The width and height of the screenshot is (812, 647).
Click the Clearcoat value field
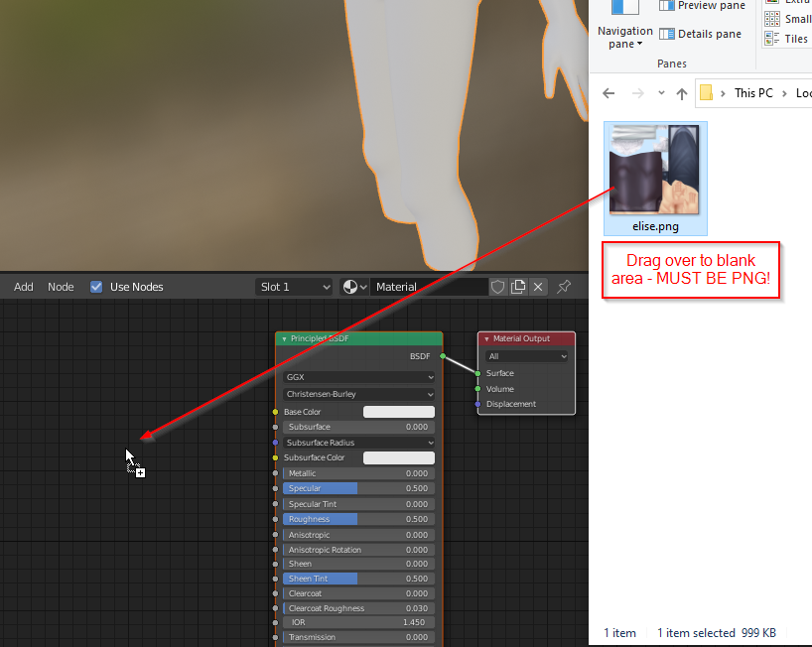pos(359,593)
